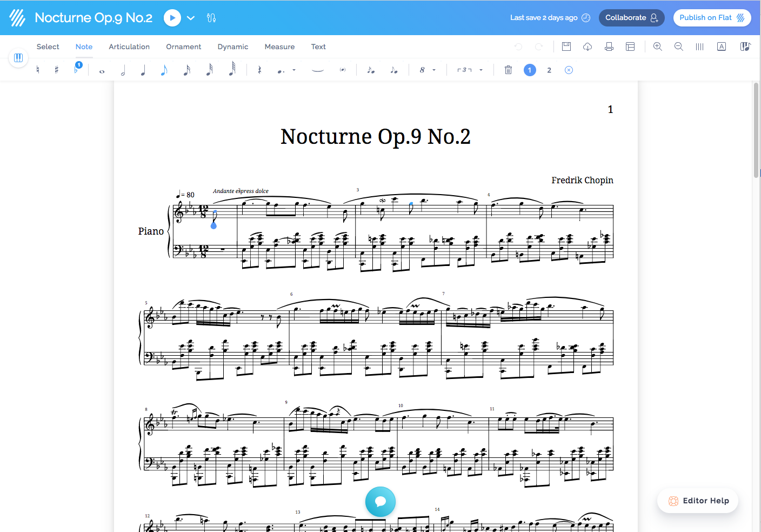Click composer name Fredrik Chopin
This screenshot has height=532, width=761.
[x=582, y=180]
